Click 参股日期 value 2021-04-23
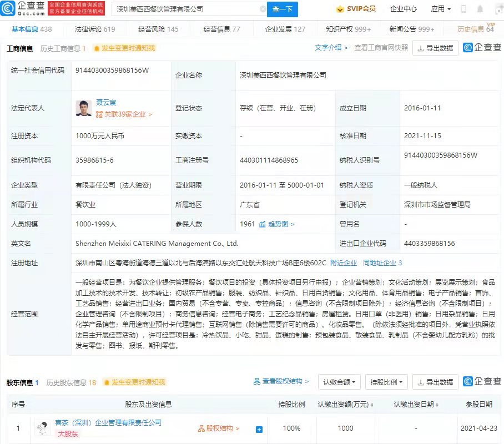The width and height of the screenshot is (504, 444). (479, 428)
